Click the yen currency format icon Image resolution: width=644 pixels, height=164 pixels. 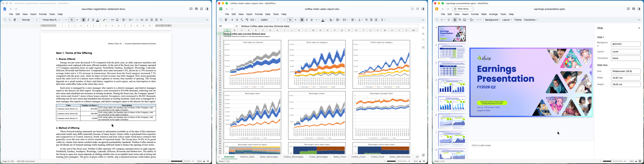click(x=232, y=20)
